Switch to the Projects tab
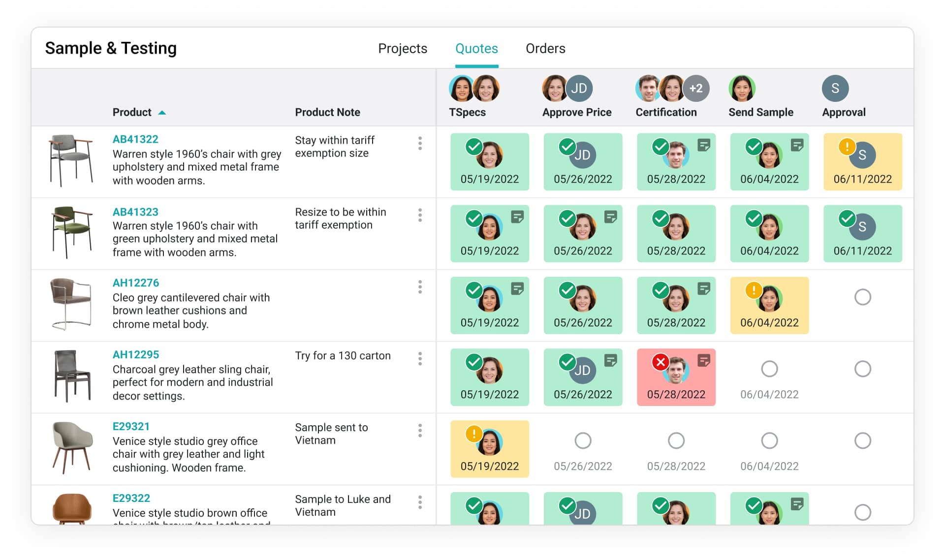This screenshot has width=945, height=560. pyautogui.click(x=402, y=48)
